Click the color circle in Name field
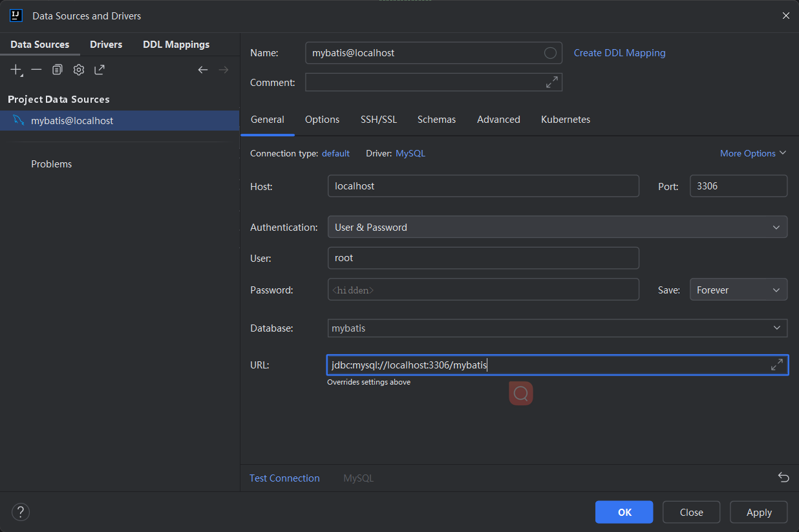 [550, 53]
